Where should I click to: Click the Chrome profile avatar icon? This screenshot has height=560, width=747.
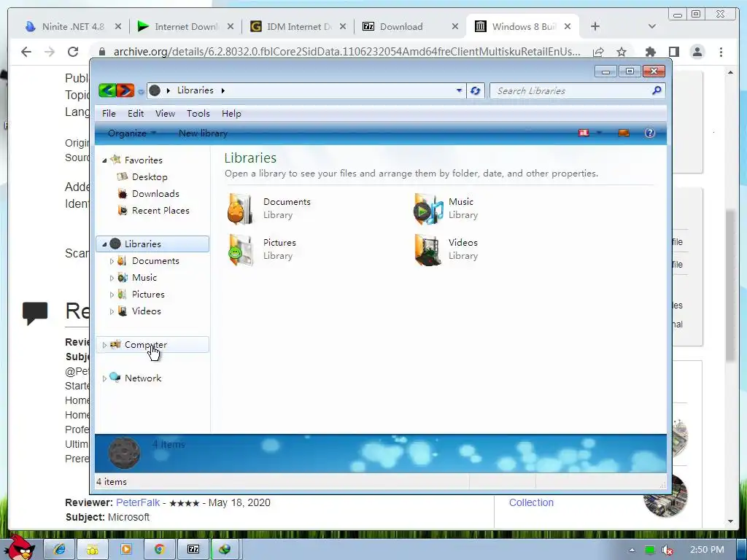coord(697,52)
